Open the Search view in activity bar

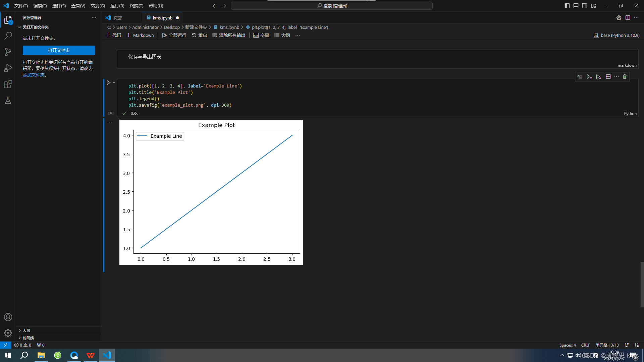pos(8,36)
